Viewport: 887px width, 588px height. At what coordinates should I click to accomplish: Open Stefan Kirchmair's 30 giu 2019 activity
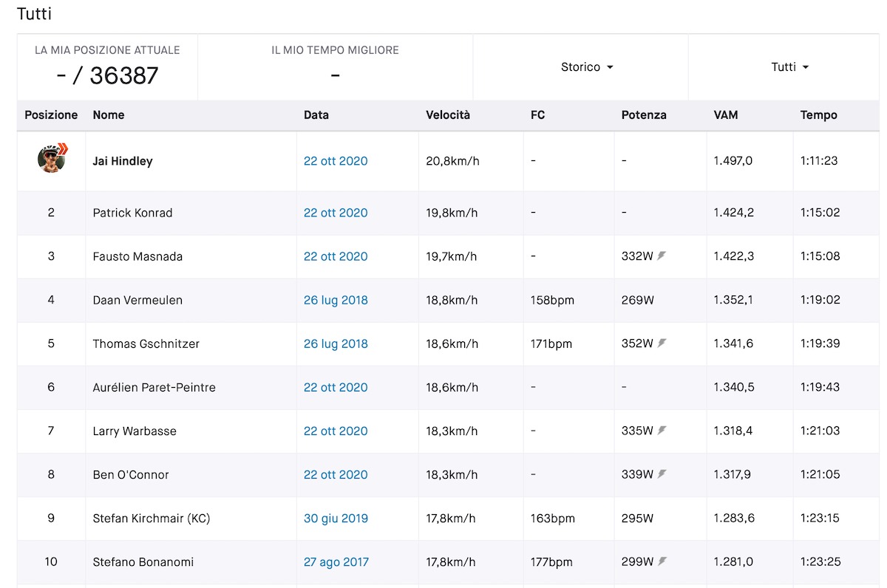[x=336, y=518]
